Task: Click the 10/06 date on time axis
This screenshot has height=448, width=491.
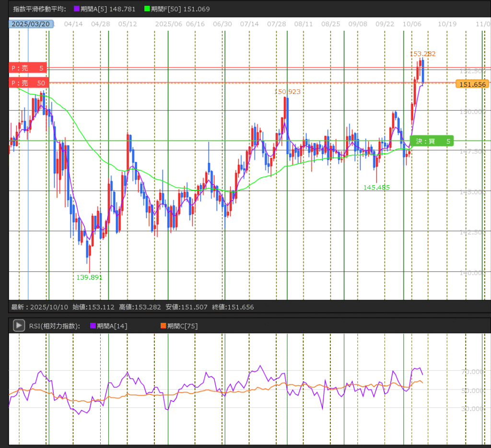Action: point(412,24)
